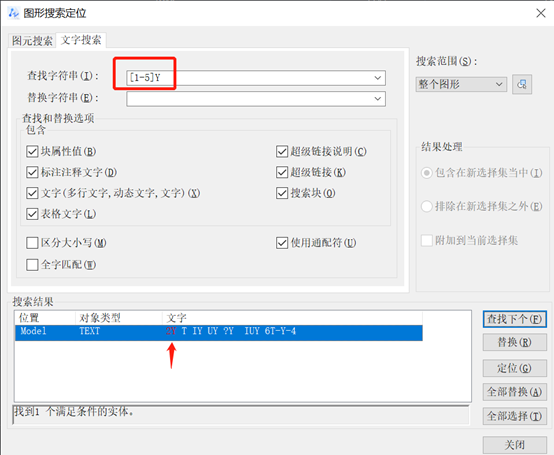Image resolution: width=554 pixels, height=455 pixels.
Task: Toggle 超级链接说明(C) checkbox
Action: click(x=282, y=152)
